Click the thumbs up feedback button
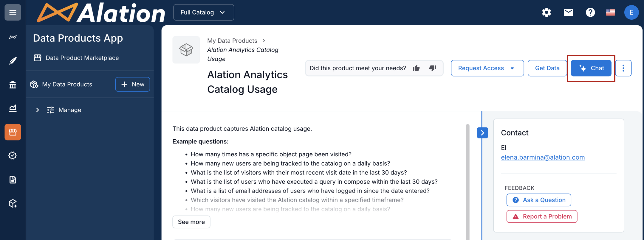Screen dimensions: 644x240 tap(416, 68)
